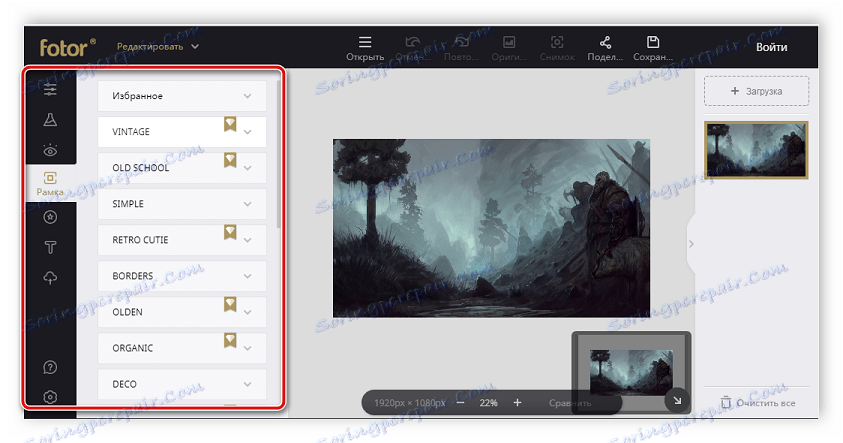Open the help question mark

(x=50, y=367)
